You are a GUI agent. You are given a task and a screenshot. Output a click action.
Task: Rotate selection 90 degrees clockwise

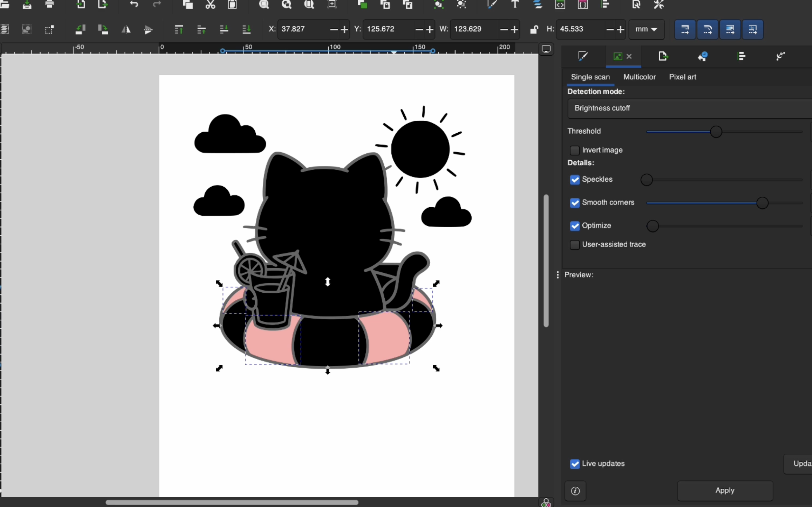coord(103,30)
